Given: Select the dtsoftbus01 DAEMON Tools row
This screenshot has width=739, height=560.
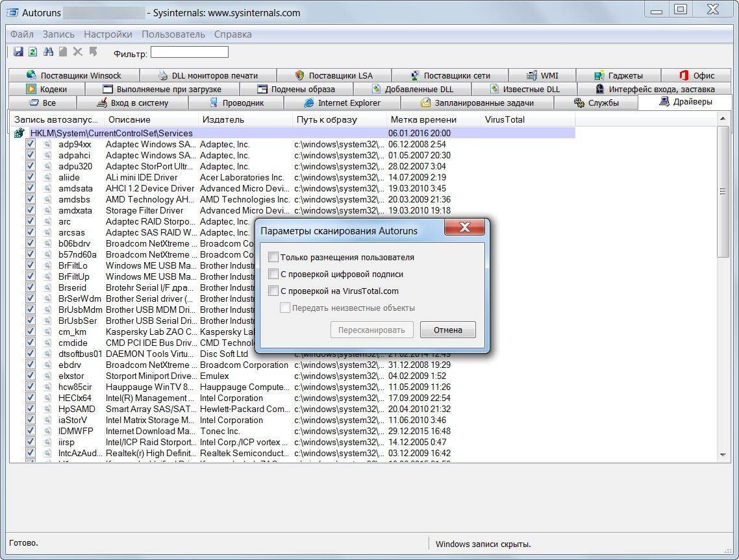Looking at the screenshot, I should [292, 354].
